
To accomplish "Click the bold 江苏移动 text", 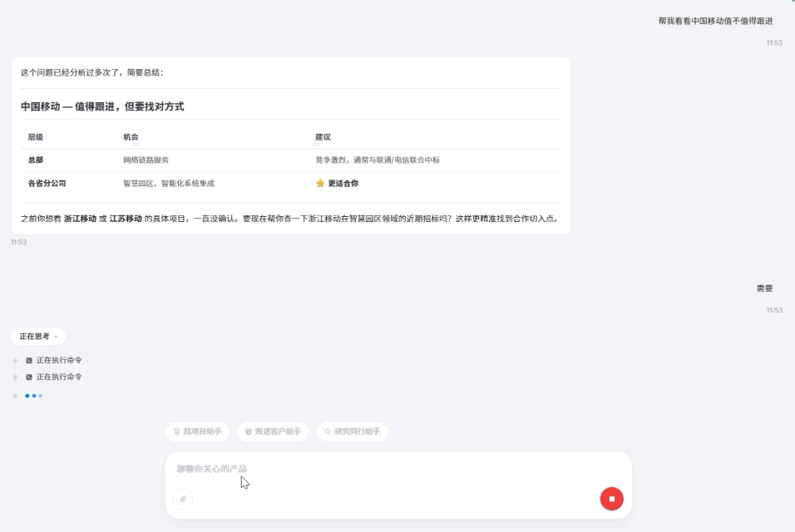I will [x=126, y=219].
